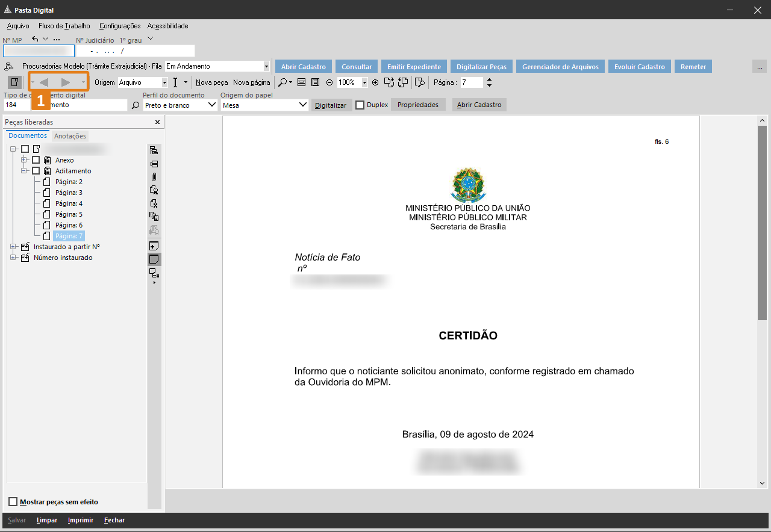Open the Acessibilidade menu
The width and height of the screenshot is (771, 532).
click(x=168, y=26)
